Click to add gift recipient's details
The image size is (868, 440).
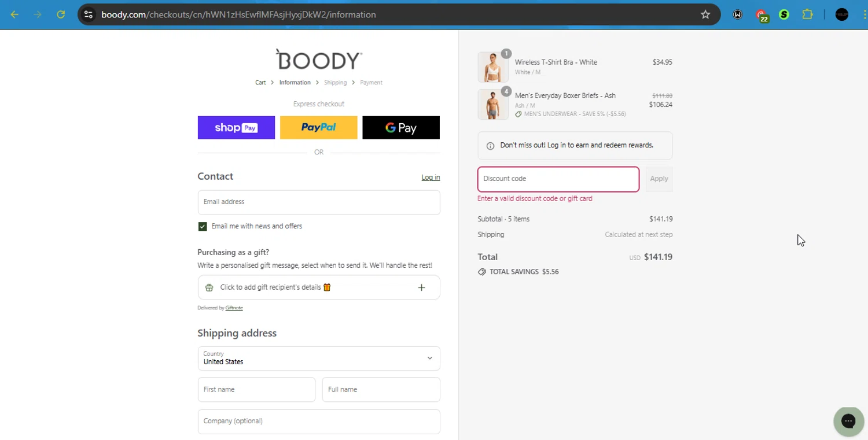319,287
